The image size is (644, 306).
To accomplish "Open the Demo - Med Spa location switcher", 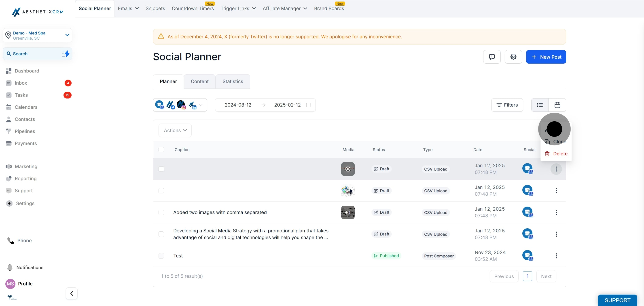I will coord(38,35).
